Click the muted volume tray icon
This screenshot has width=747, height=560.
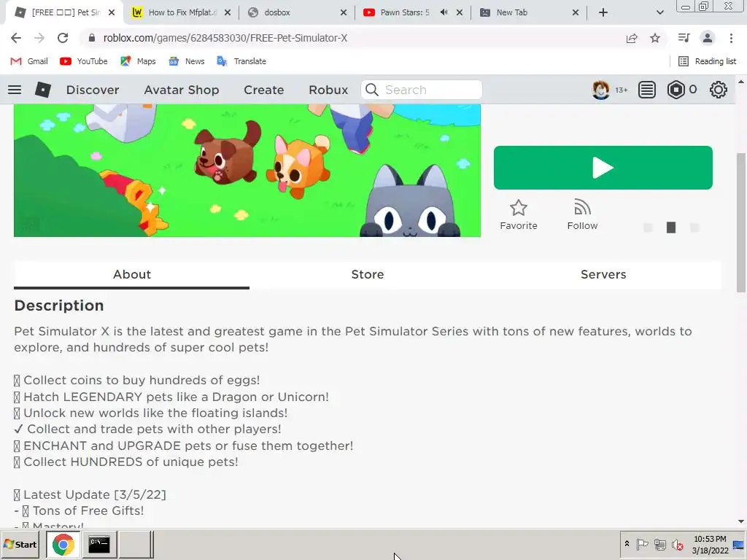(677, 544)
